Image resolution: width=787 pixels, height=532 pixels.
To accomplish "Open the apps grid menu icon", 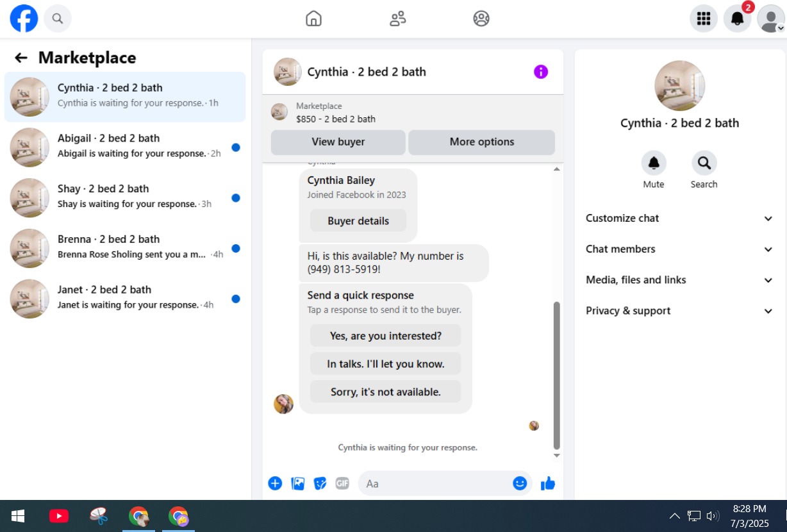I will [x=704, y=19].
